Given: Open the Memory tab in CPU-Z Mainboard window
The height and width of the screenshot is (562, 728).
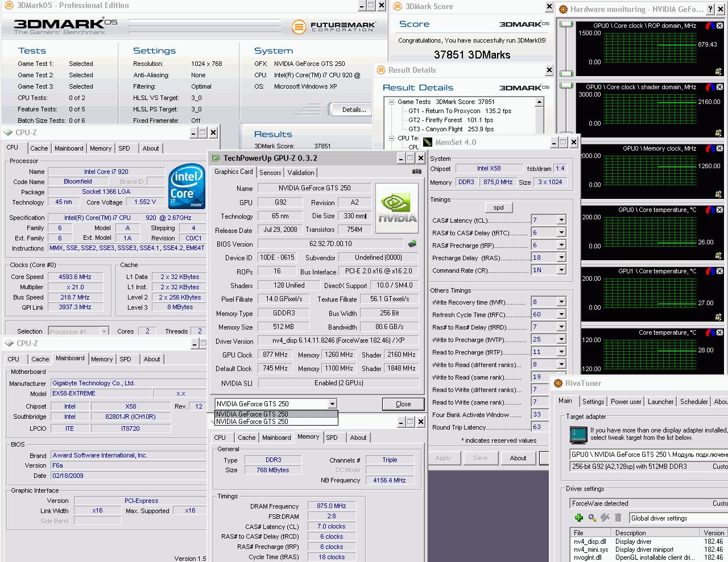Looking at the screenshot, I should tap(102, 359).
